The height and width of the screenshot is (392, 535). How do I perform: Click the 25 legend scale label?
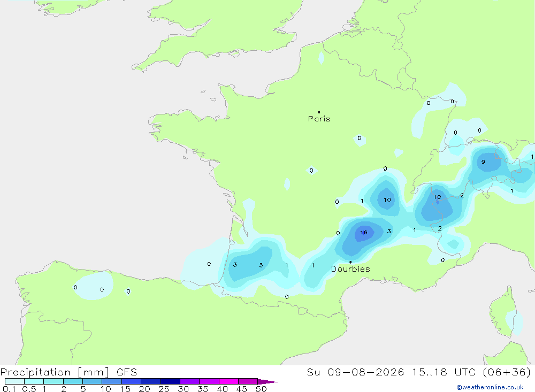point(164,389)
